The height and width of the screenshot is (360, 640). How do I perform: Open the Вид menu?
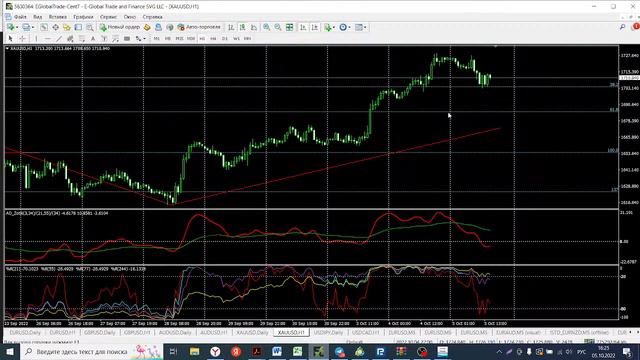(37, 17)
